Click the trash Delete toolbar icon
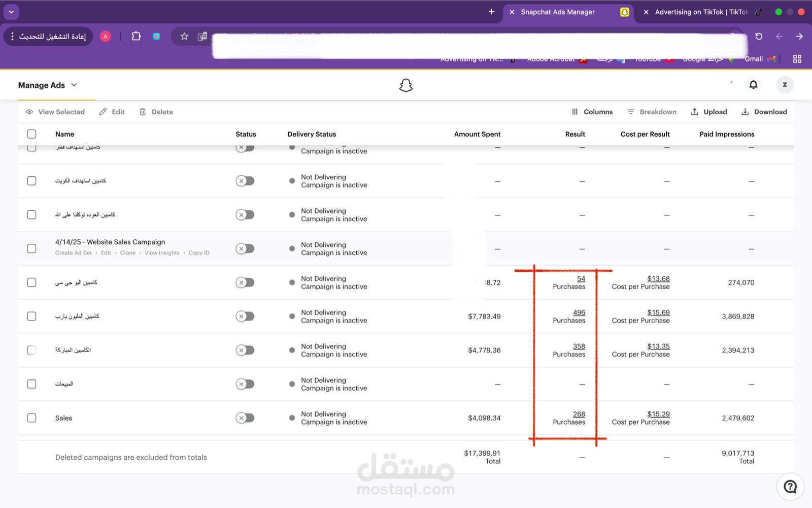Image resolution: width=812 pixels, height=508 pixels. tap(143, 112)
